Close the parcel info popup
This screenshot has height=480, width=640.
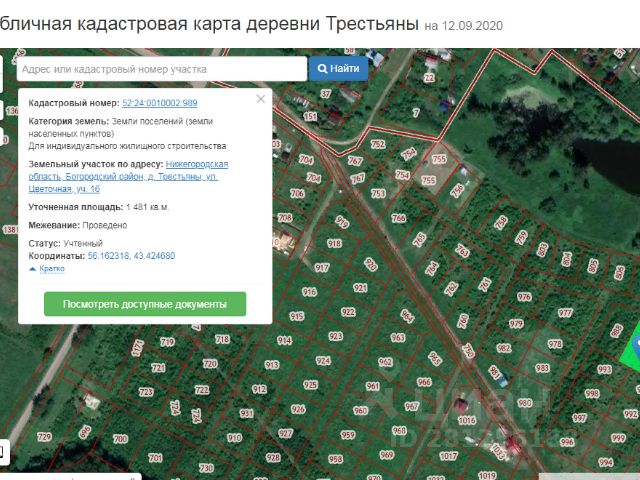pyautogui.click(x=260, y=99)
